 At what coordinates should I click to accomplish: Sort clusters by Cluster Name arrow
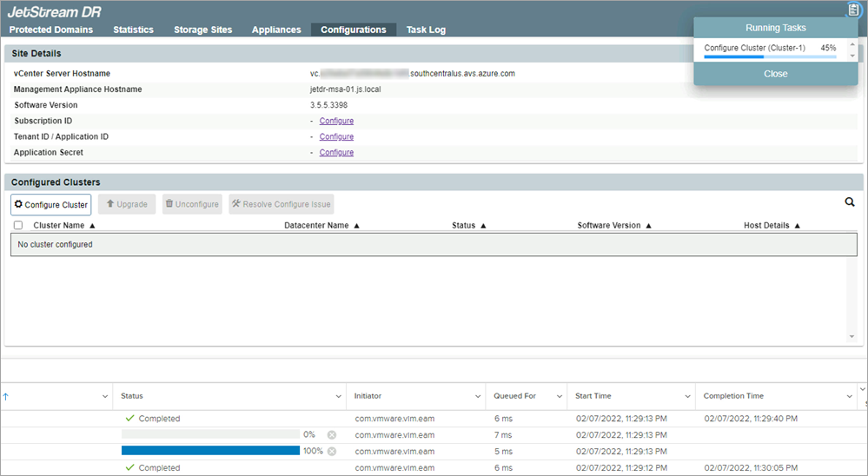click(x=92, y=226)
